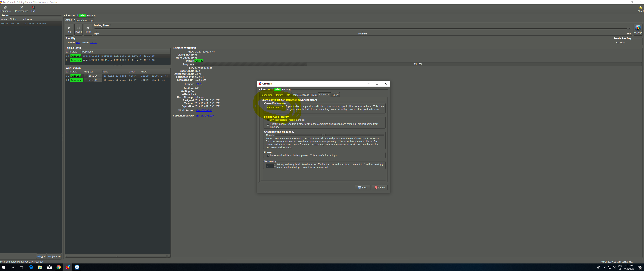The image size is (644, 271).
Task: Open TeamViewer from the taskbar
Action: coord(77,267)
